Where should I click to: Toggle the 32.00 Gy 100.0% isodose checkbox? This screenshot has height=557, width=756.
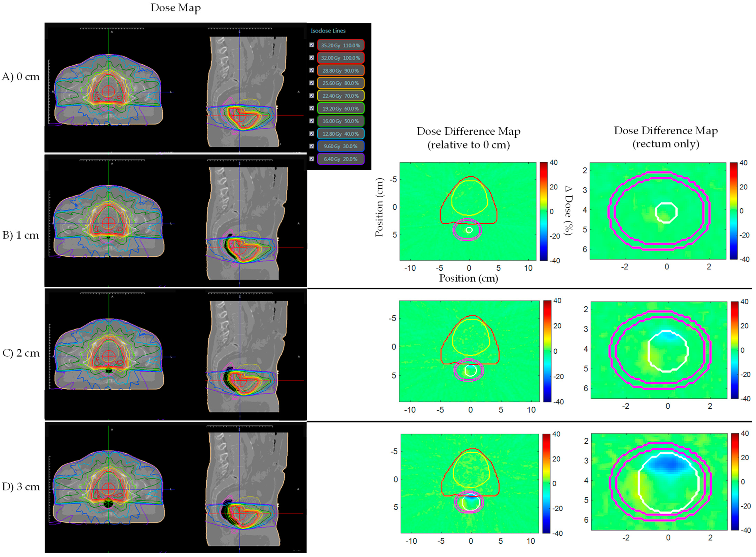pyautogui.click(x=312, y=58)
